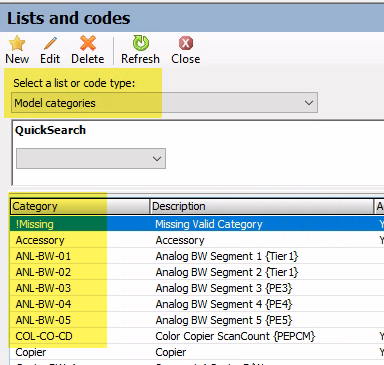Click the Refresh green arrow icon
Image resolution: width=384 pixels, height=365 pixels.
141,43
